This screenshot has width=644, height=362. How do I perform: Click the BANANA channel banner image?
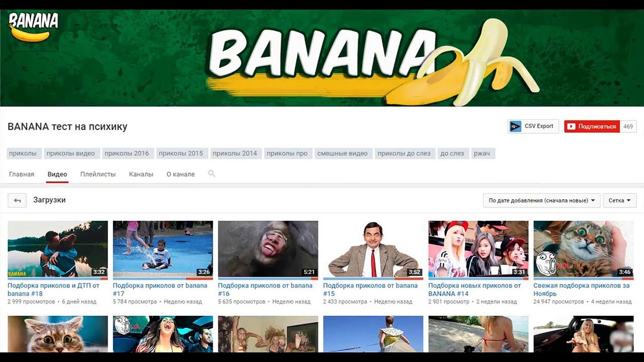coord(322,58)
